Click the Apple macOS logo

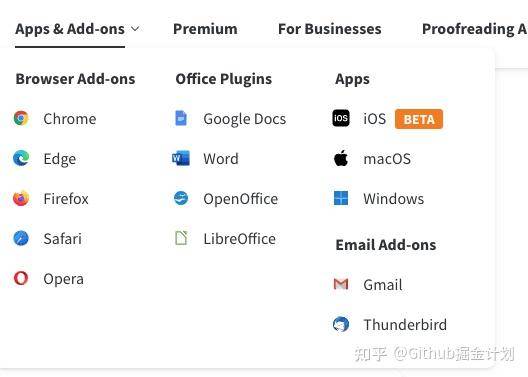tap(341, 158)
